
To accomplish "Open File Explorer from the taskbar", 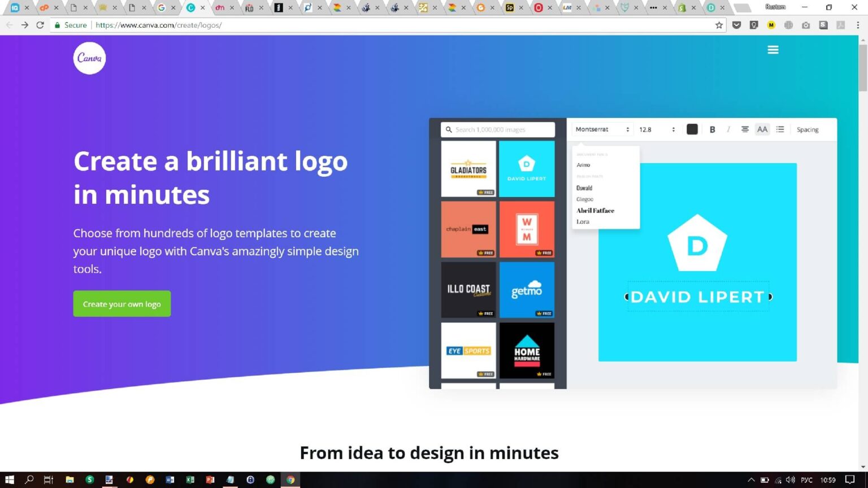I will coord(70,480).
